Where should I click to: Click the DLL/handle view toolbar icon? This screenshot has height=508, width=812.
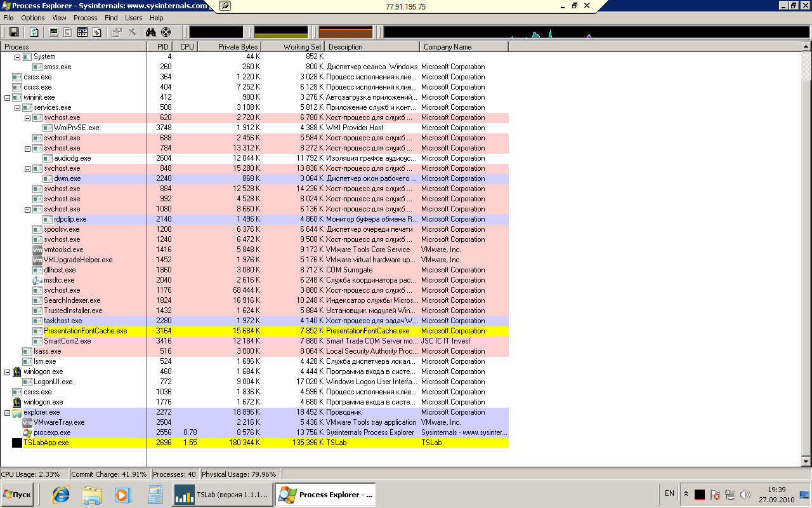click(x=97, y=32)
